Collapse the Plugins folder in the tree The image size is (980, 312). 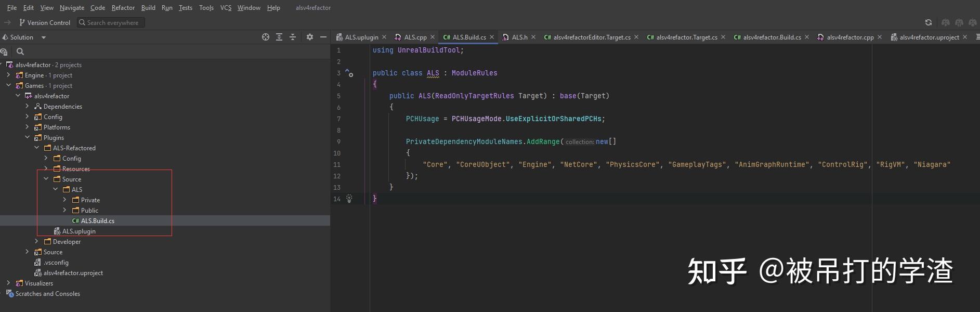coord(28,137)
